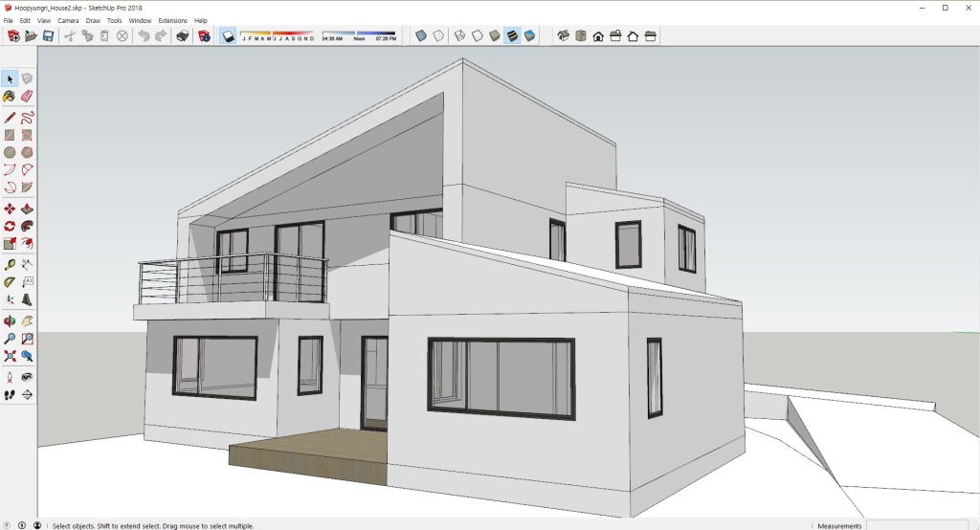Open the File menu

click(8, 21)
